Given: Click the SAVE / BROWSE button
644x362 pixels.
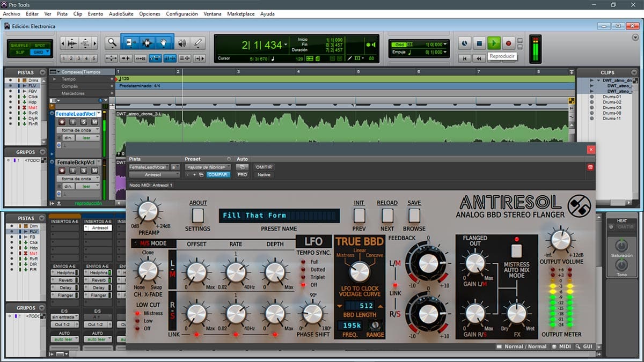Looking at the screenshot, I should point(414,216).
